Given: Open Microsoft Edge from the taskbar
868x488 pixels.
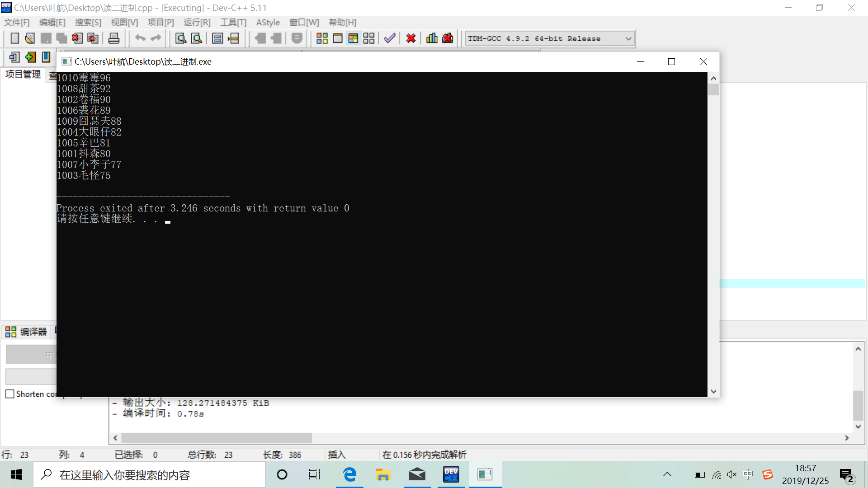Looking at the screenshot, I should coord(349,474).
